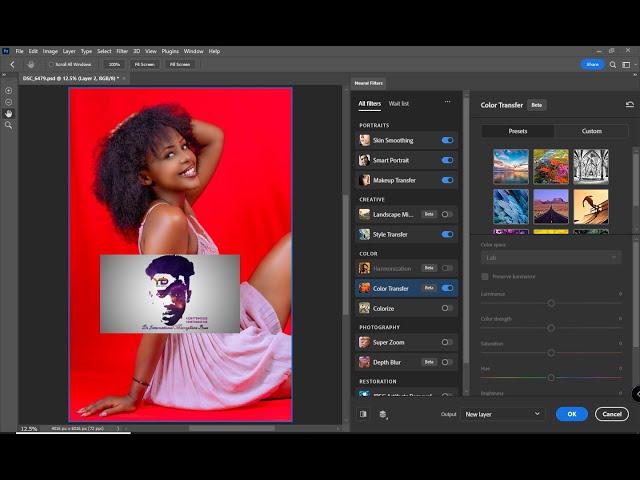Click the show original preview icon

[363, 414]
